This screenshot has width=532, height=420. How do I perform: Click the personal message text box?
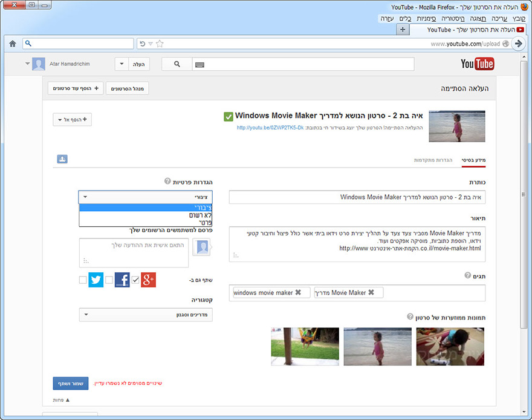click(134, 252)
